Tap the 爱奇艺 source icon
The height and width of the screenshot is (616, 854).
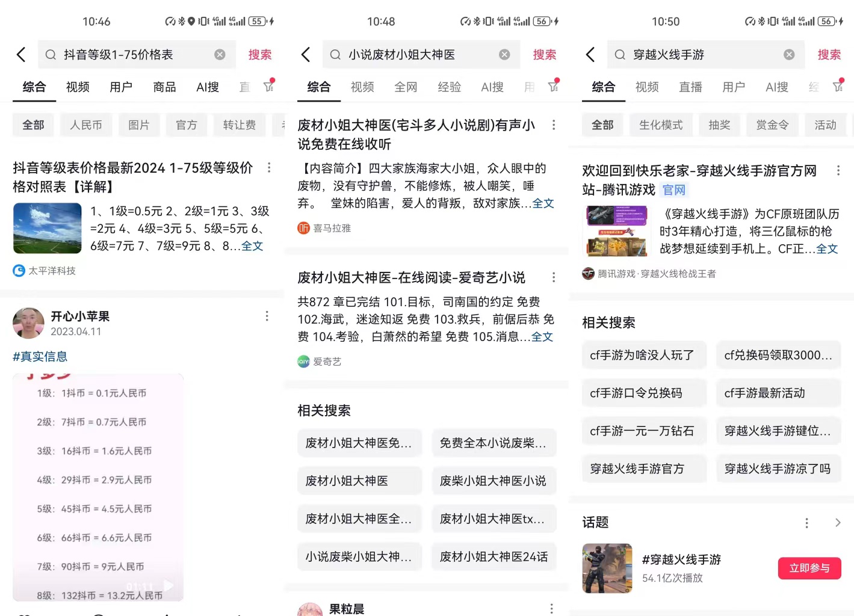coord(303,361)
